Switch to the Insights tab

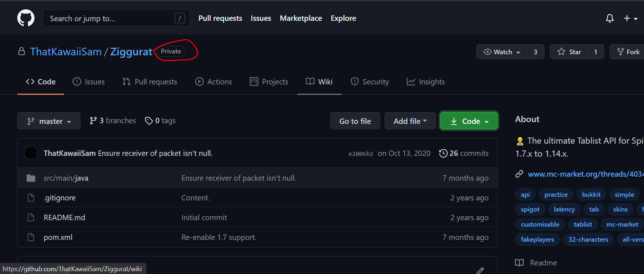tap(425, 82)
